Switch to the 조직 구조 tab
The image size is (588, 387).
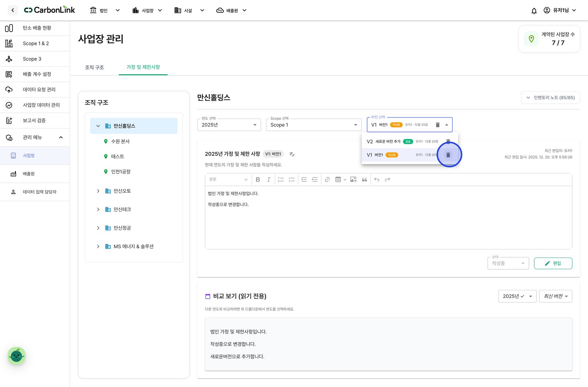[94, 67]
